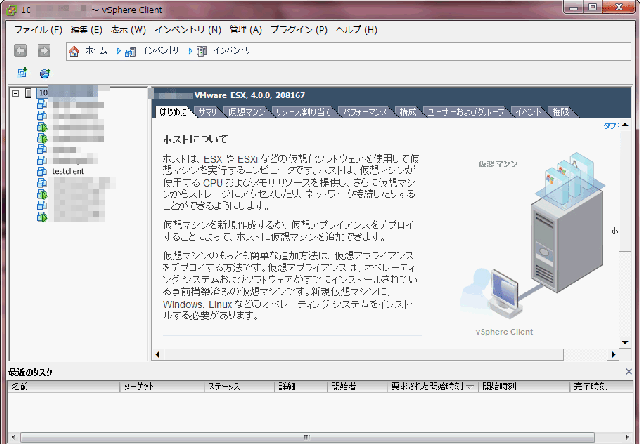640x444 pixels.
Task: Switch to the 権限 tab
Action: (x=560, y=112)
